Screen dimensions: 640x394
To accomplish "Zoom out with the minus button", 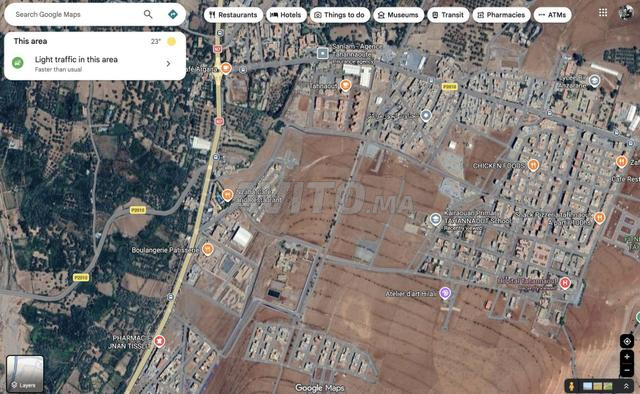I will click(627, 370).
